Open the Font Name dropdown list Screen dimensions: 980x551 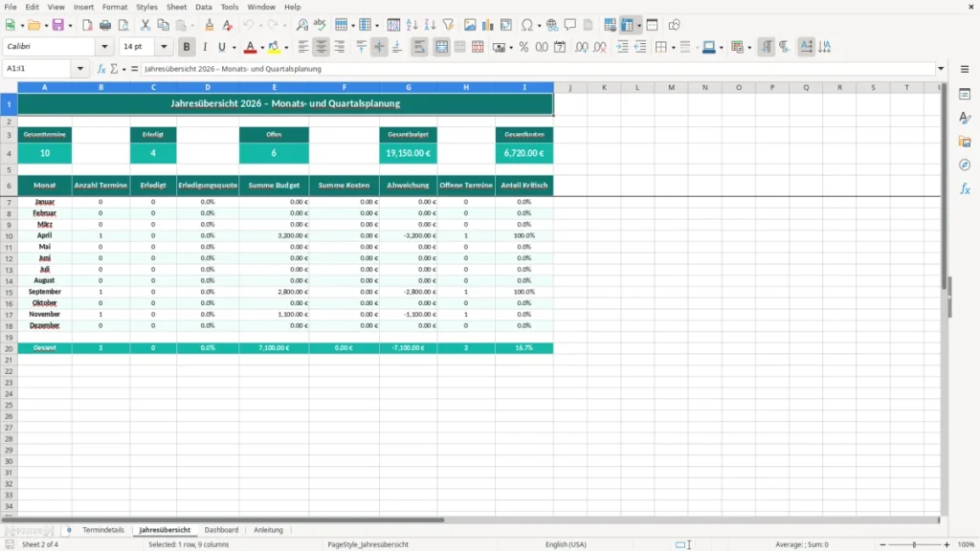coord(104,46)
